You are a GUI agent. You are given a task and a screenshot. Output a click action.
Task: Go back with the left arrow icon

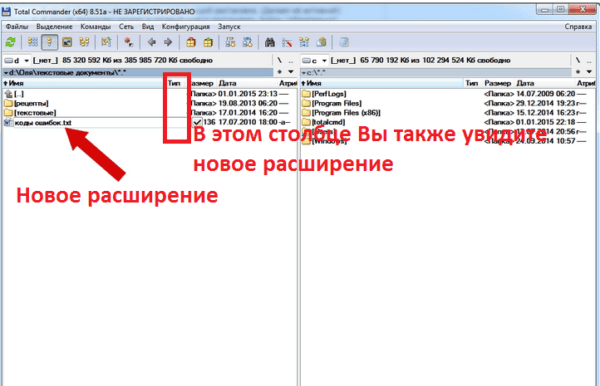(152, 42)
